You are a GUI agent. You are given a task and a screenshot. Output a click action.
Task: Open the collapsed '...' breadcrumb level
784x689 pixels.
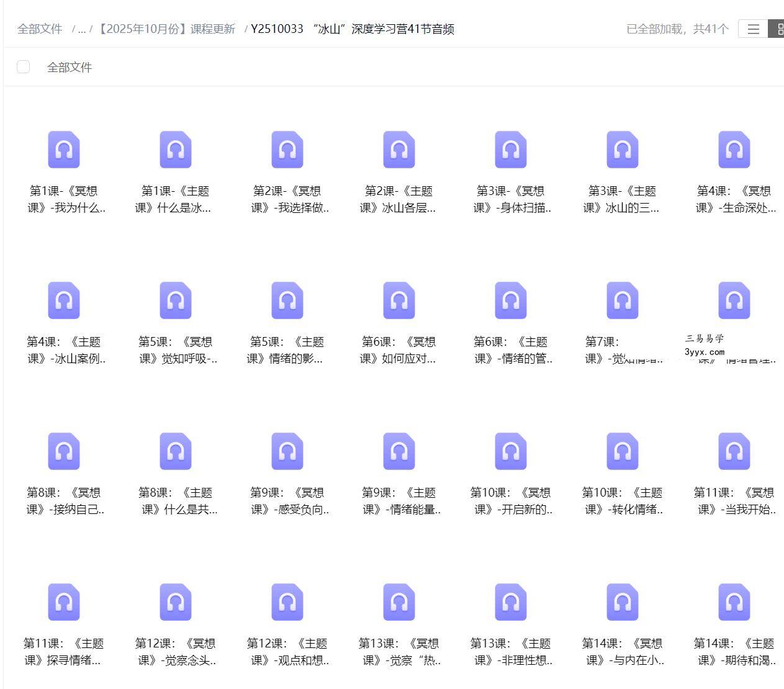(82, 29)
